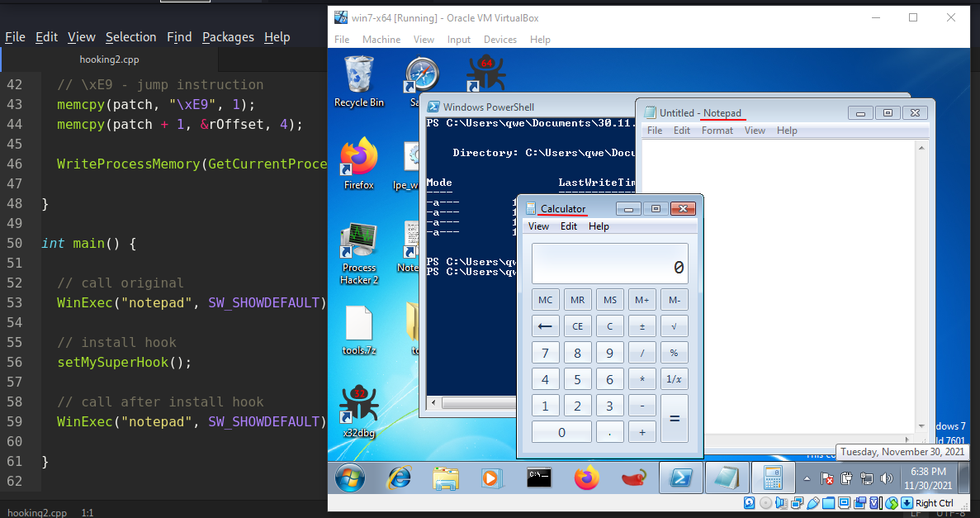Click the CE button in Calculator
Image resolution: width=980 pixels, height=518 pixels.
(577, 326)
